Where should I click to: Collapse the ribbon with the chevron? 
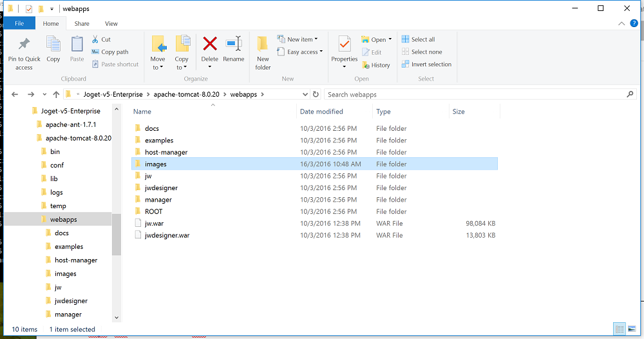point(621,24)
